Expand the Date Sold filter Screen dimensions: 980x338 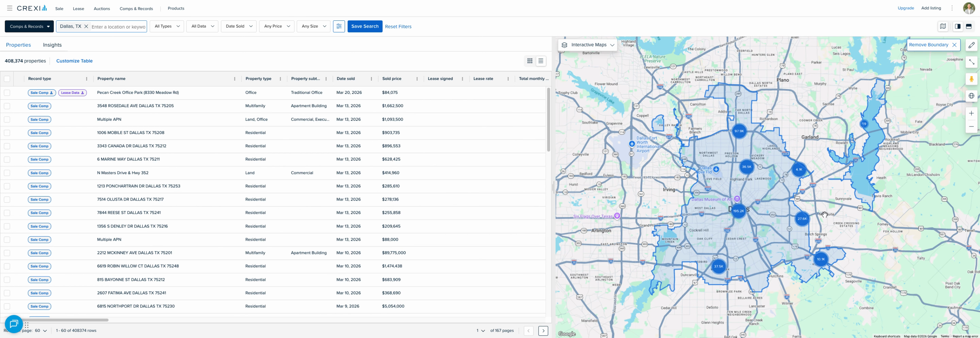pos(239,26)
